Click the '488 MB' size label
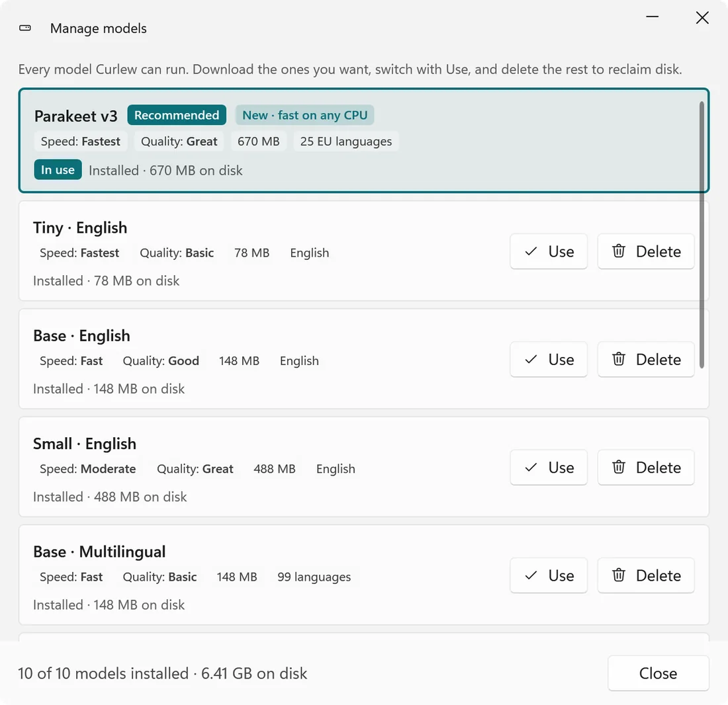The height and width of the screenshot is (705, 728). click(275, 469)
